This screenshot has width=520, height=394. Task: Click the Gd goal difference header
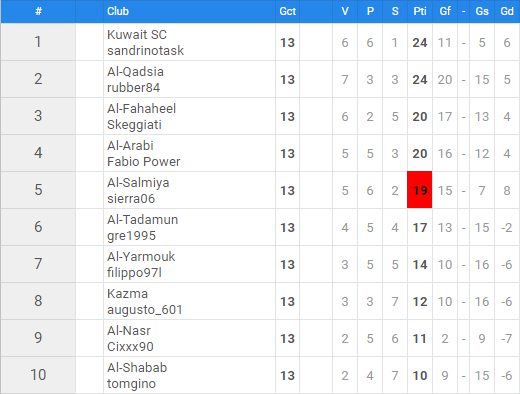click(x=507, y=11)
